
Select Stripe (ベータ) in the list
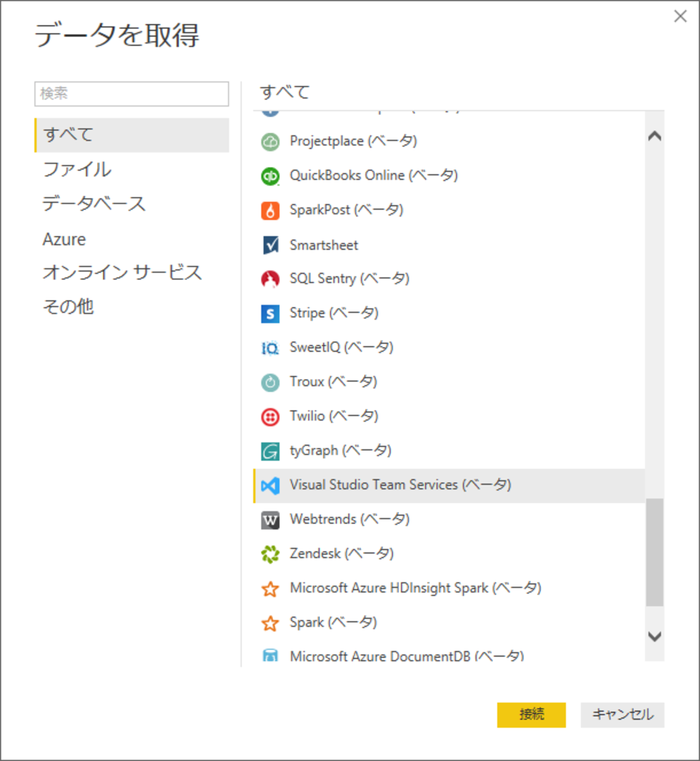[449, 313]
